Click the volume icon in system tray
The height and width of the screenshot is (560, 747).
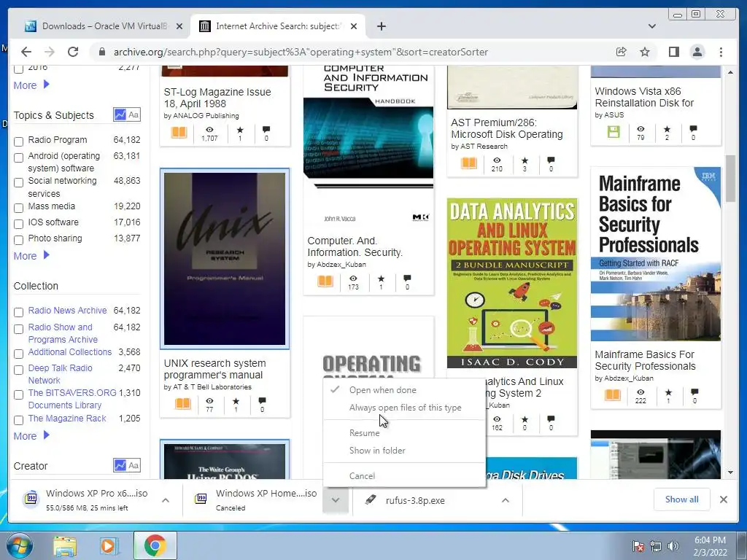[673, 545]
